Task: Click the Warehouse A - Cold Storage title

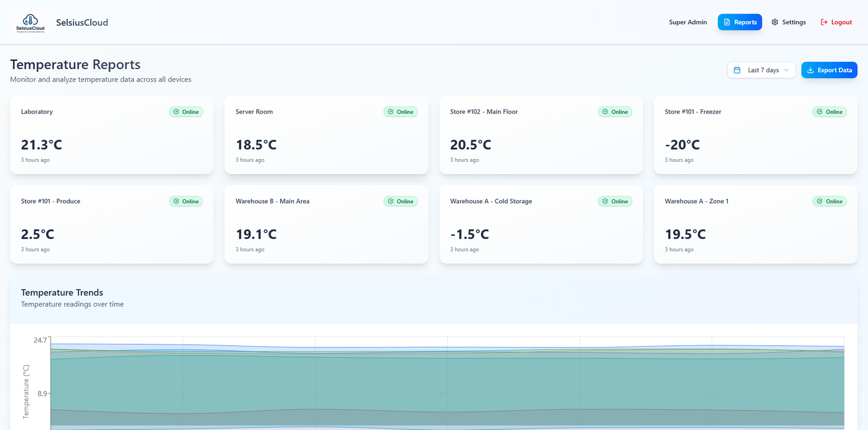Action: coord(491,201)
